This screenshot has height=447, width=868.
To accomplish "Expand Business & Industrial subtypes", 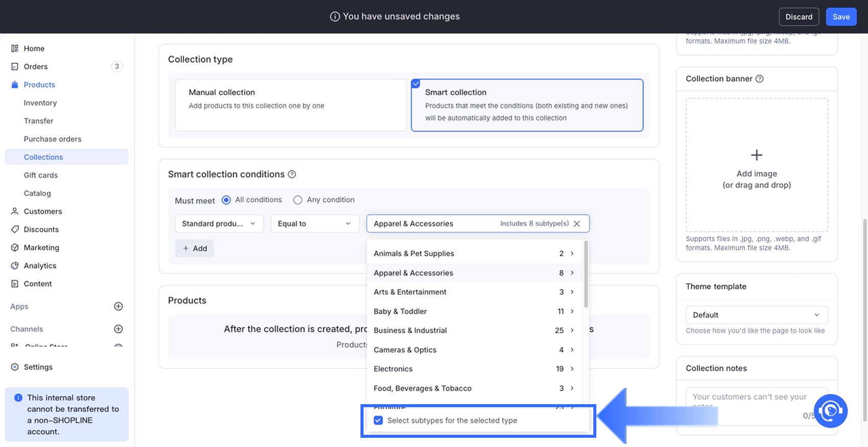I will coord(572,331).
